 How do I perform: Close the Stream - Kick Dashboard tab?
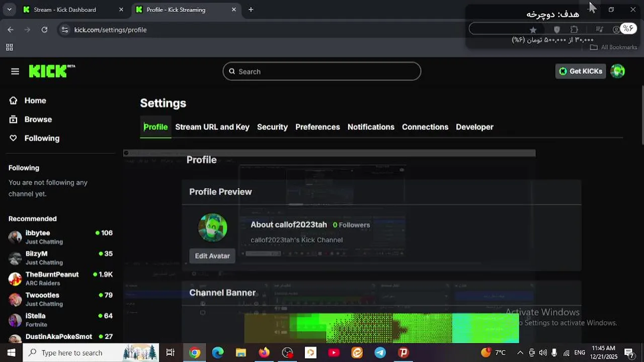tap(121, 10)
